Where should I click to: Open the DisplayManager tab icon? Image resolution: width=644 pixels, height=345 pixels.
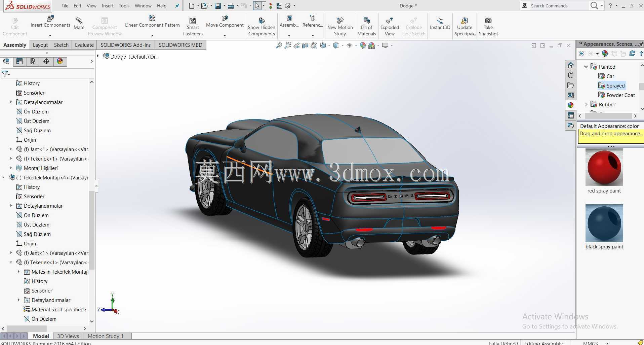pyautogui.click(x=60, y=61)
